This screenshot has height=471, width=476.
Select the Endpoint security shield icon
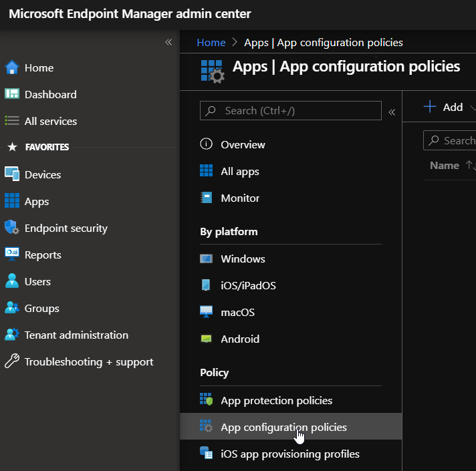tap(11, 228)
